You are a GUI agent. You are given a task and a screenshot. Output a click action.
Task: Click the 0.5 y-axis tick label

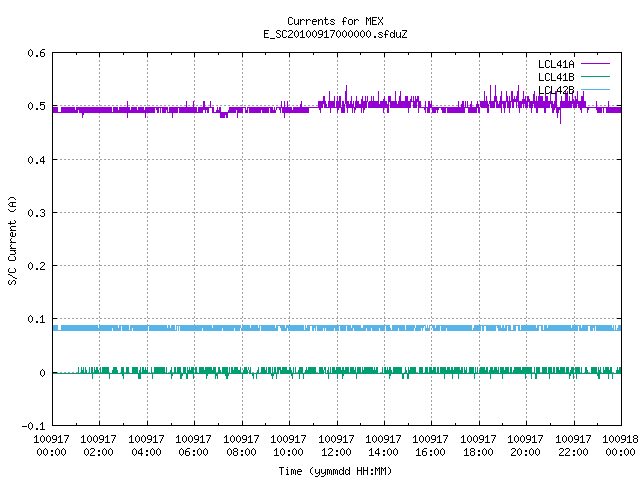(x=36, y=106)
